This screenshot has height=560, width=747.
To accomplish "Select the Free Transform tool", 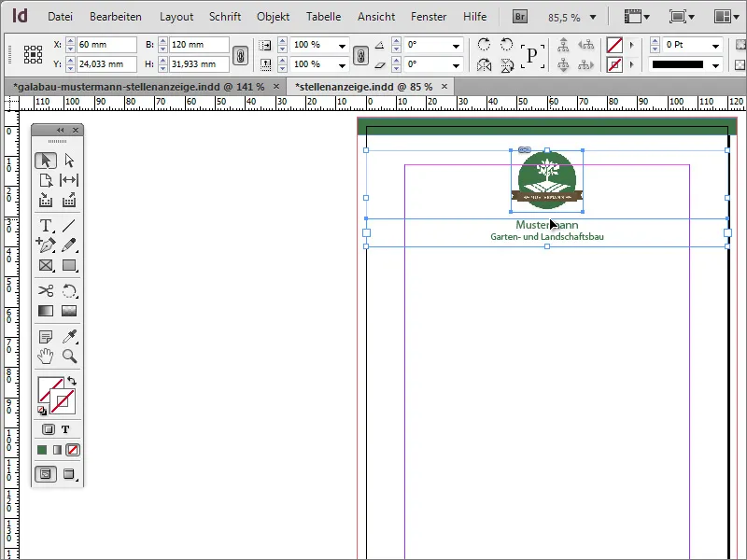I will [69, 290].
